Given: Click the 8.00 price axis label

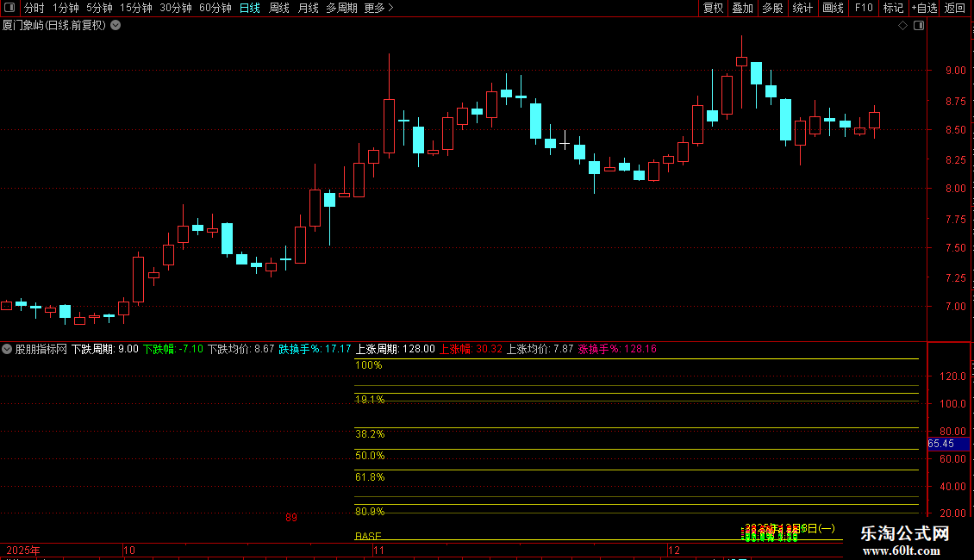Looking at the screenshot, I should point(955,189).
